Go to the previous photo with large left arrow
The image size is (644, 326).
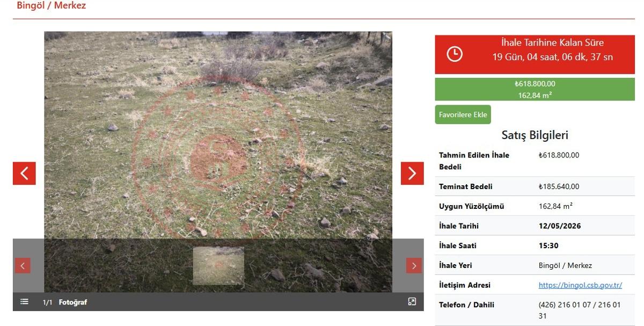coord(24,173)
